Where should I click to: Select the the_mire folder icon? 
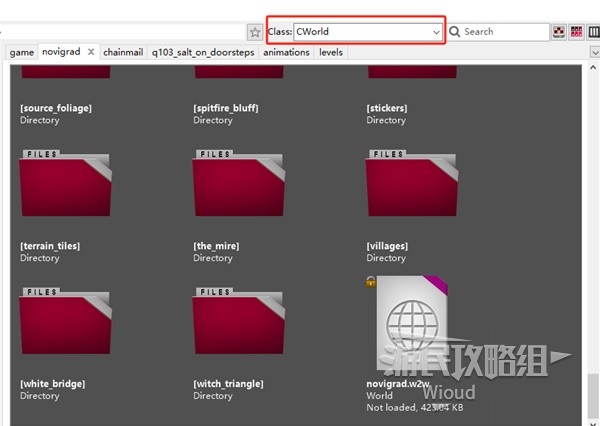[x=240, y=187]
